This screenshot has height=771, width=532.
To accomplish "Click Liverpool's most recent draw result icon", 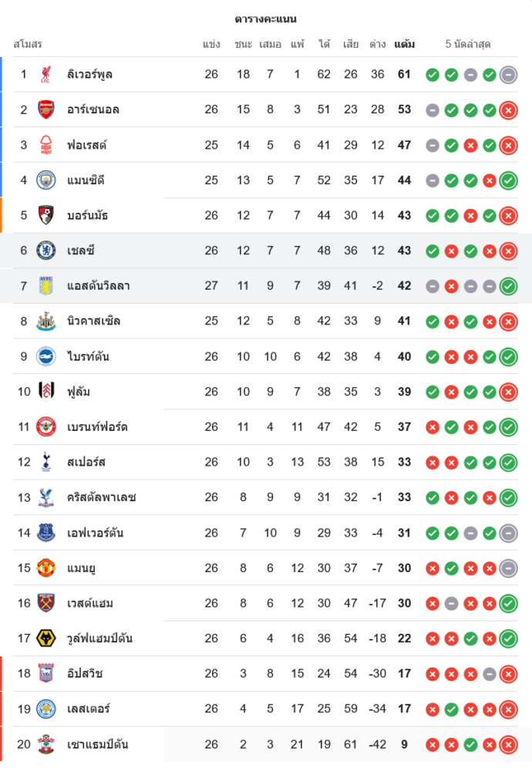I will pyautogui.click(x=508, y=75).
